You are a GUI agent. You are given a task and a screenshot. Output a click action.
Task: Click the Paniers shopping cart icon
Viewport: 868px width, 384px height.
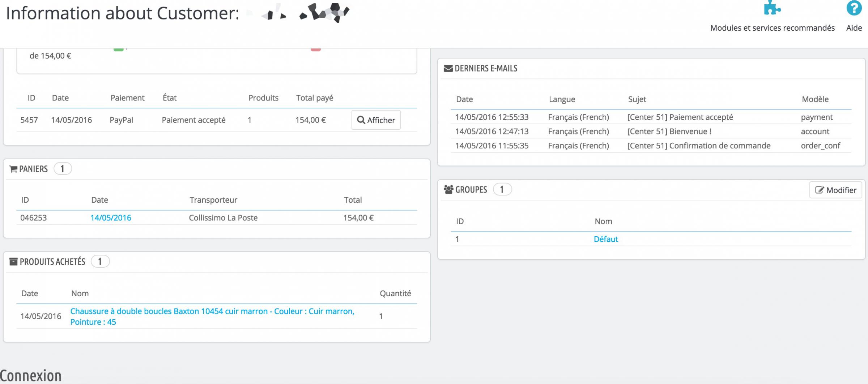pos(13,169)
